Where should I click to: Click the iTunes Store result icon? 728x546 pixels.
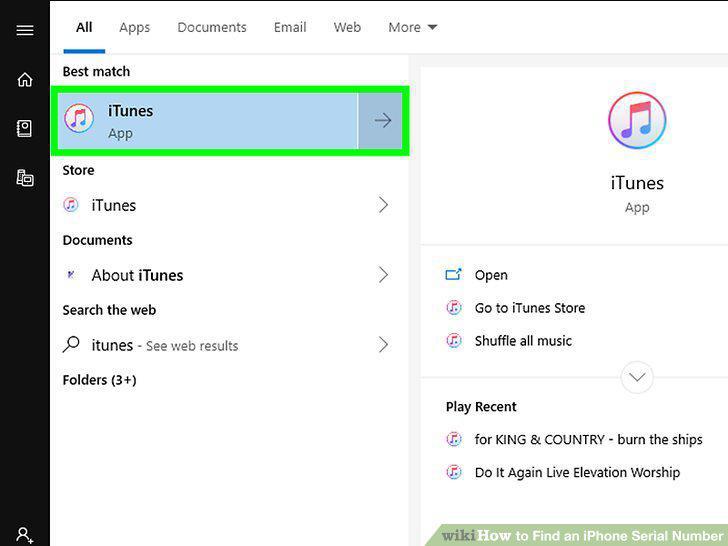pyautogui.click(x=71, y=205)
